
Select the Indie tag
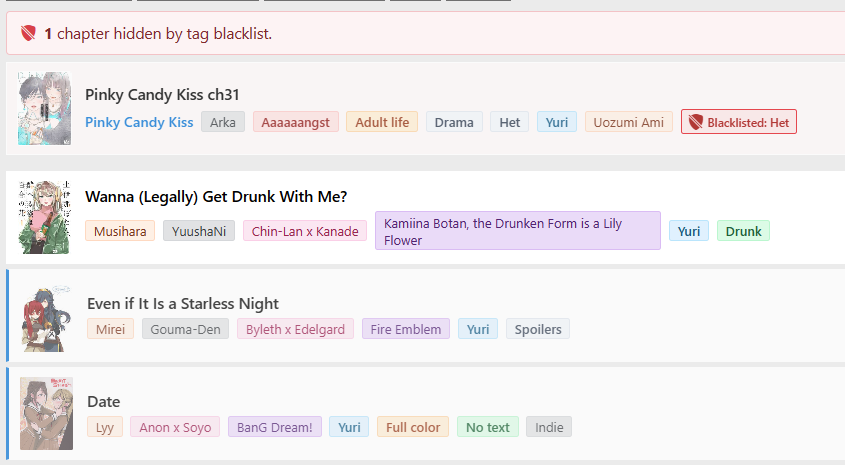pos(549,427)
